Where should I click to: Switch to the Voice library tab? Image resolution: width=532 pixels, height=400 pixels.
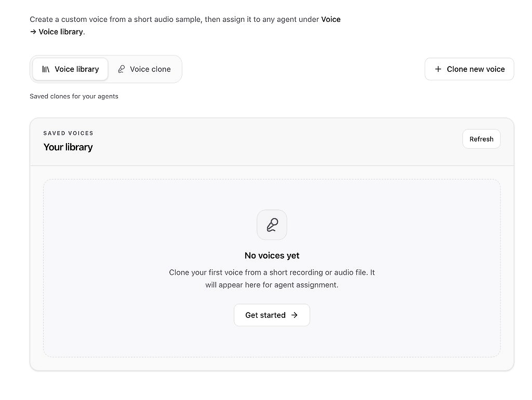coord(70,69)
